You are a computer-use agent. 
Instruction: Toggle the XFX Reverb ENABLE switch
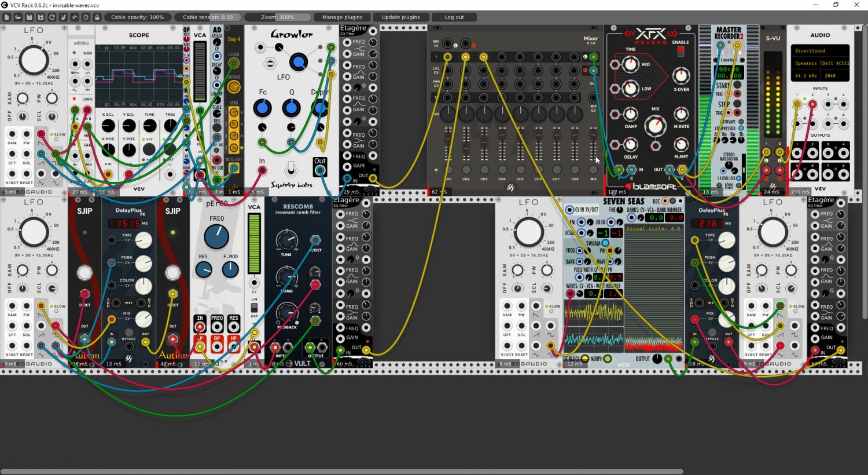[x=681, y=51]
